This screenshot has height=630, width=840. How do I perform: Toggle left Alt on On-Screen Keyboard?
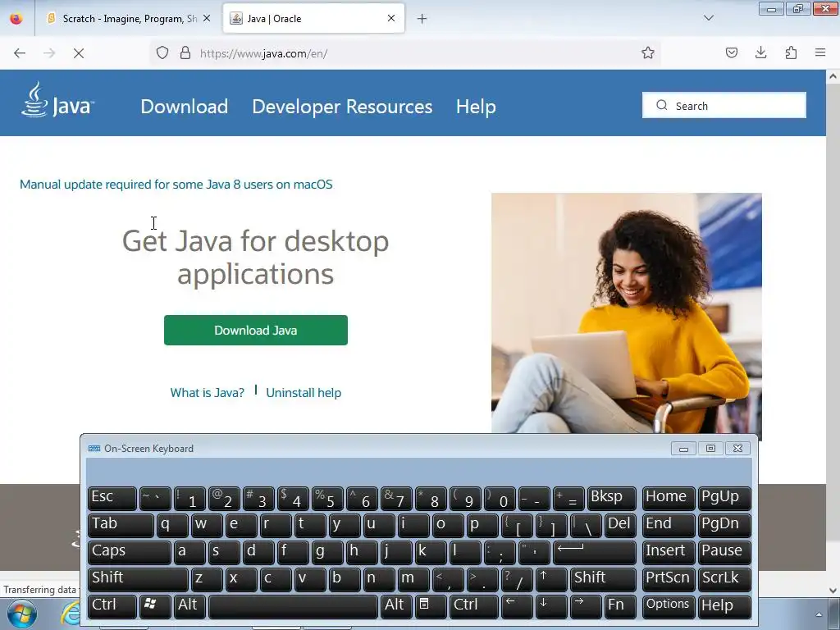[x=189, y=606]
